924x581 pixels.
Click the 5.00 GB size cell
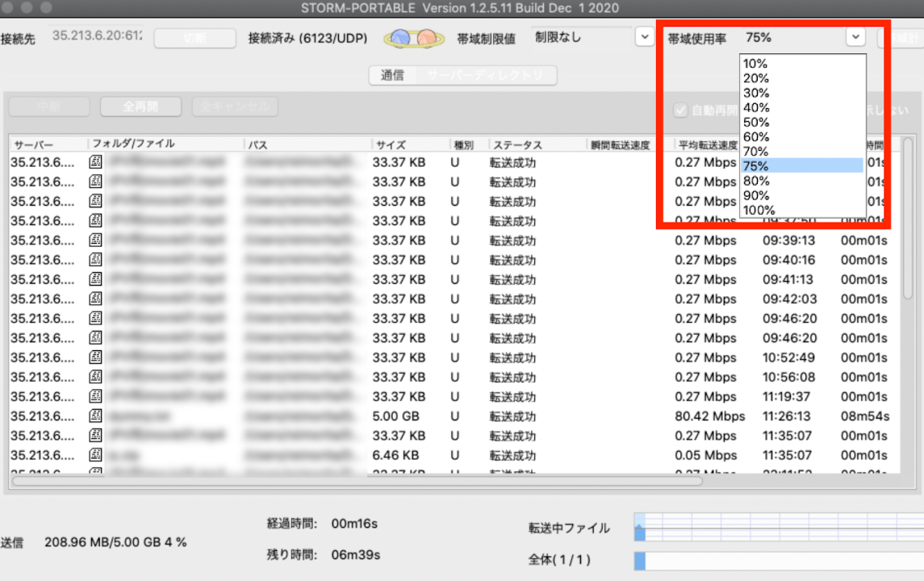click(x=395, y=416)
